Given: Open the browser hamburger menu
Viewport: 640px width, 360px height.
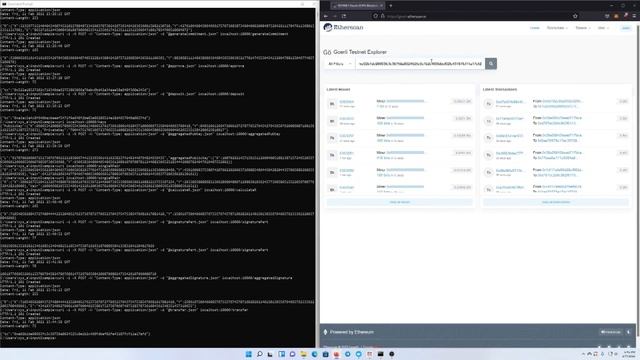Looking at the screenshot, I should tap(634, 16).
